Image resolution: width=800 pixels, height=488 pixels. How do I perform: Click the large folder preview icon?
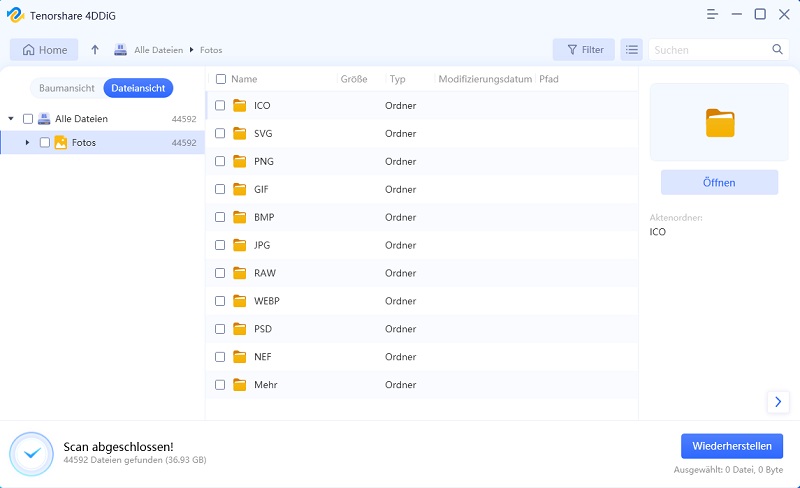pos(719,122)
